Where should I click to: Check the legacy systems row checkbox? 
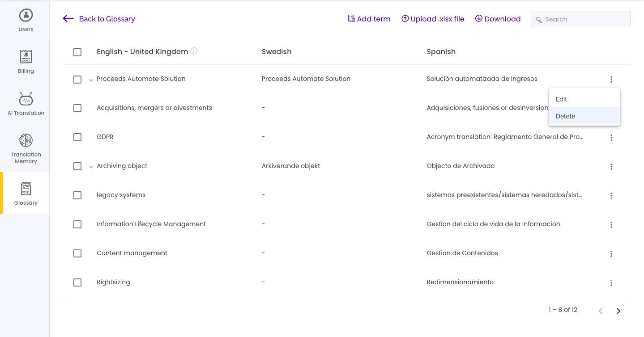[x=77, y=195]
